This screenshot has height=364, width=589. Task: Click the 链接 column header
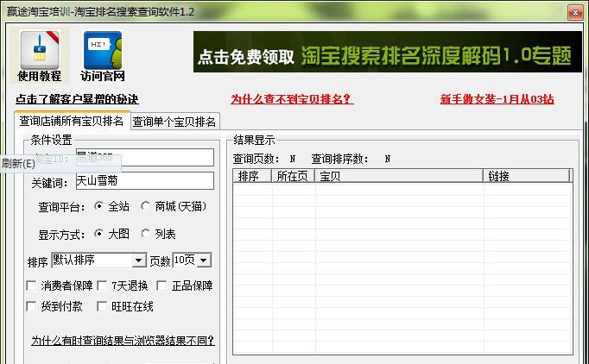point(527,176)
